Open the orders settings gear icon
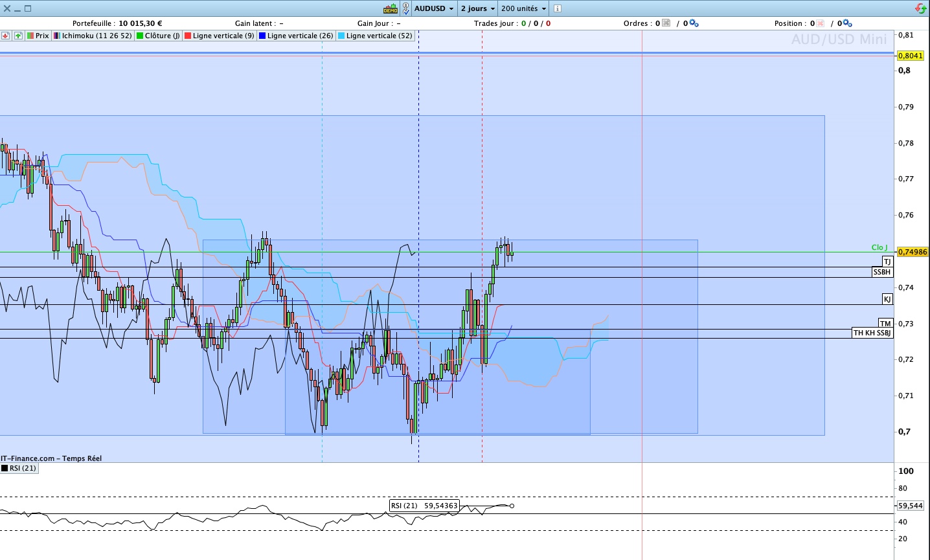This screenshot has height=560, width=930. point(694,23)
